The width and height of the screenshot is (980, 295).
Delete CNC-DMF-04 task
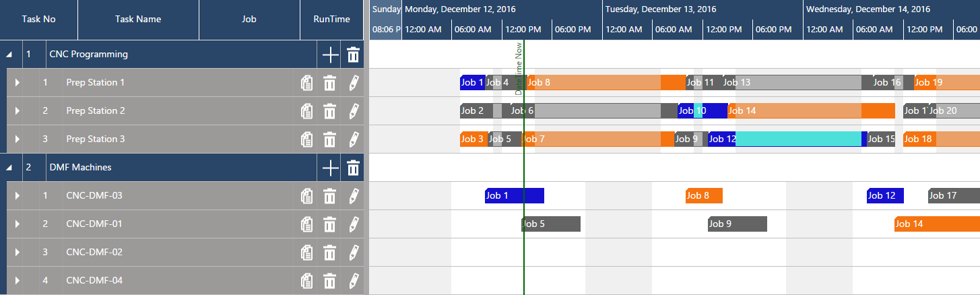click(329, 281)
